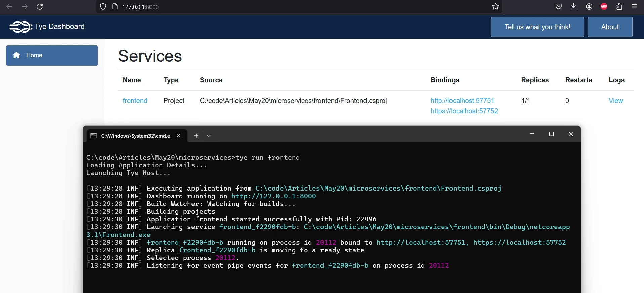Viewport: 644px width, 293px height.
Task: Click the Type column header
Action: pos(171,80)
